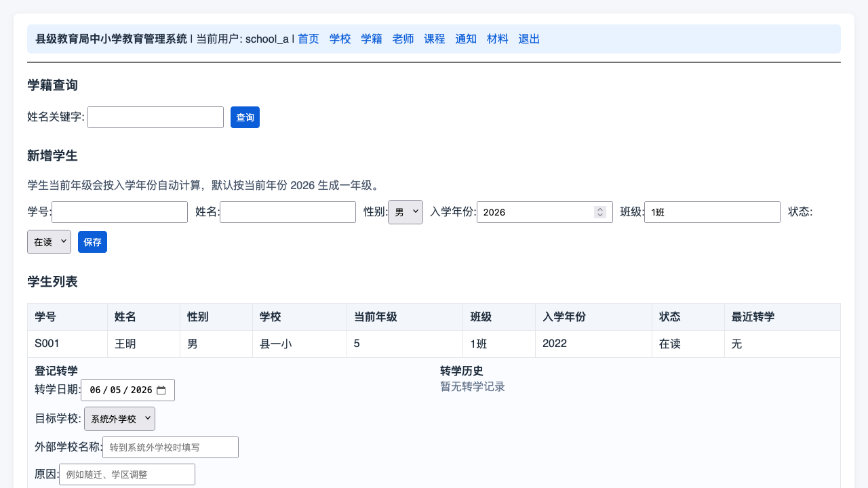The height and width of the screenshot is (488, 868).
Task: Go to 首页 in the navigation bar
Action: click(x=309, y=39)
